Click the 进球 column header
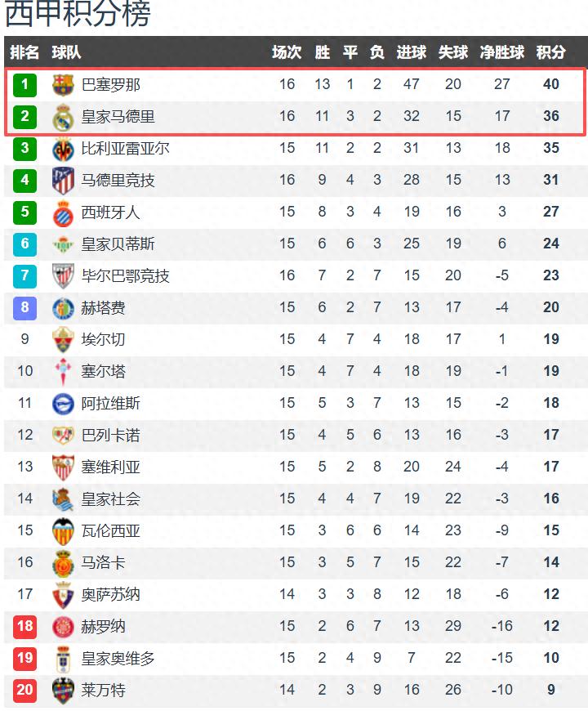This screenshot has width=588, height=711. [411, 52]
